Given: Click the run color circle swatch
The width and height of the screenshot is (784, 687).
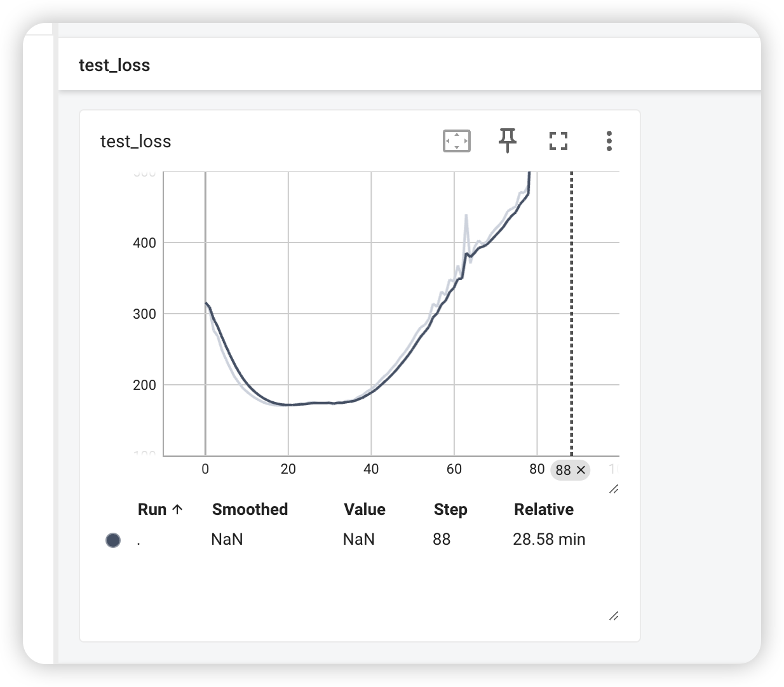Looking at the screenshot, I should (113, 540).
